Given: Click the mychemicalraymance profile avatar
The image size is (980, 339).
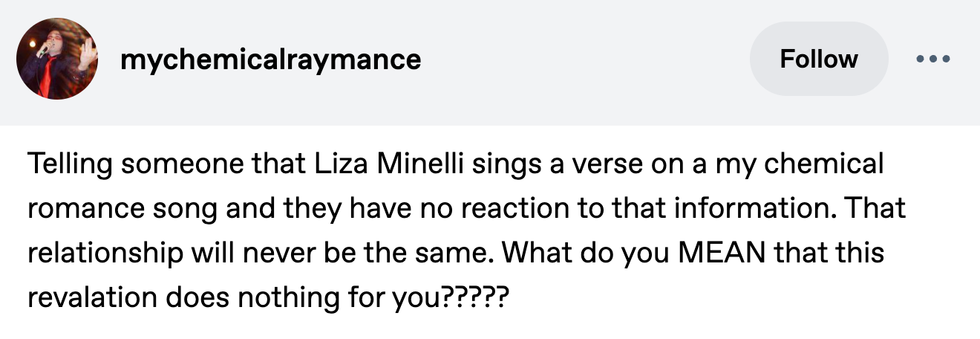Looking at the screenshot, I should tap(57, 59).
